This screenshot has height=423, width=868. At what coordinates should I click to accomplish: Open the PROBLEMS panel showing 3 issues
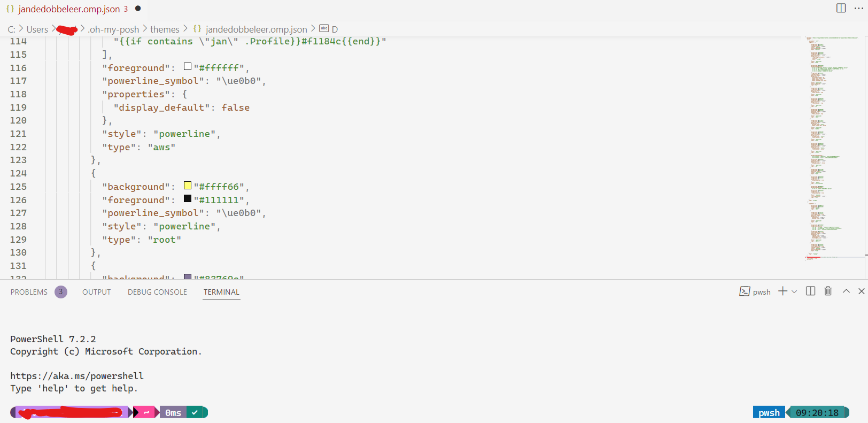pos(29,291)
